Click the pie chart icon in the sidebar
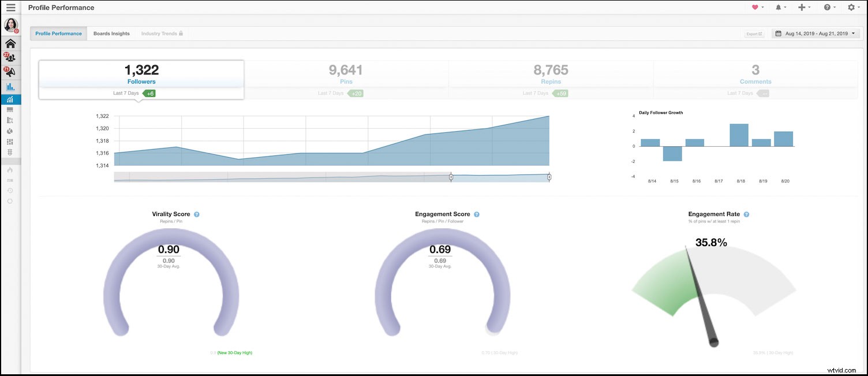868x376 pixels. (x=10, y=131)
